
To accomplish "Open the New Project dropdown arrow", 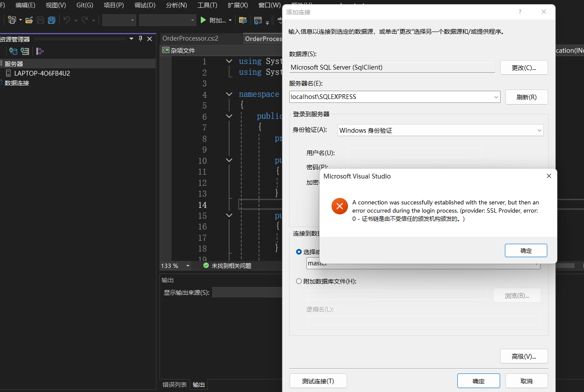I will click(x=20, y=20).
